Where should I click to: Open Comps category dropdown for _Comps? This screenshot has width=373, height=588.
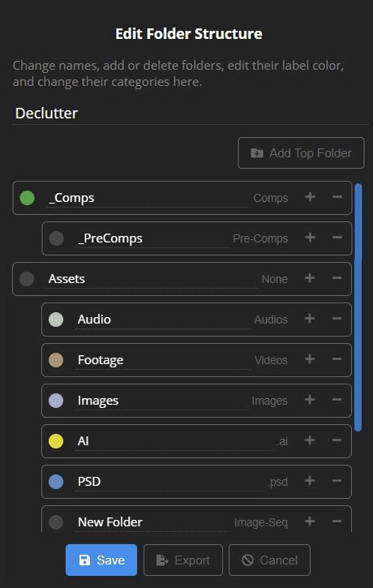271,198
